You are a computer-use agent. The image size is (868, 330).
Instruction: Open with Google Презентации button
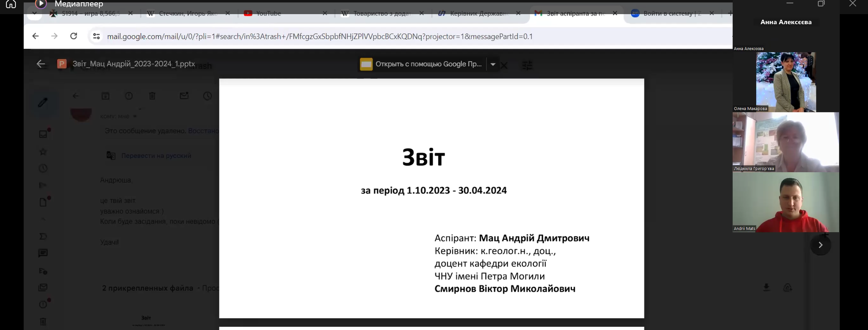pos(422,64)
